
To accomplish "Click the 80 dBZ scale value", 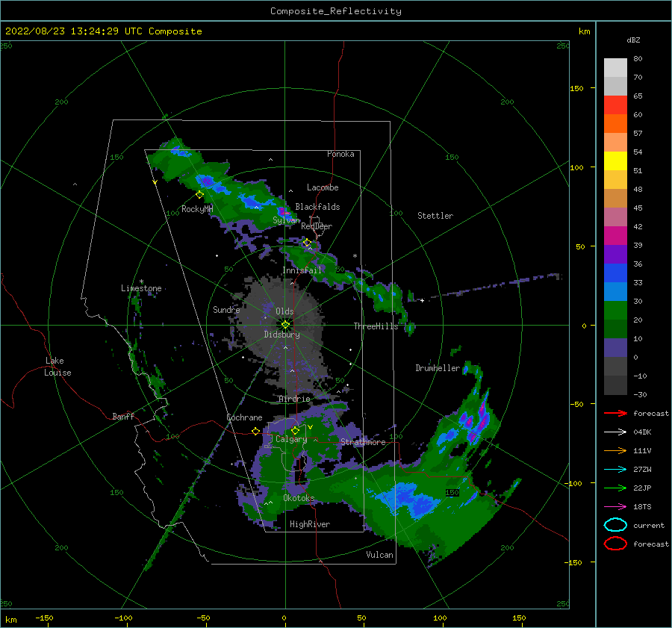I will pyautogui.click(x=638, y=59).
